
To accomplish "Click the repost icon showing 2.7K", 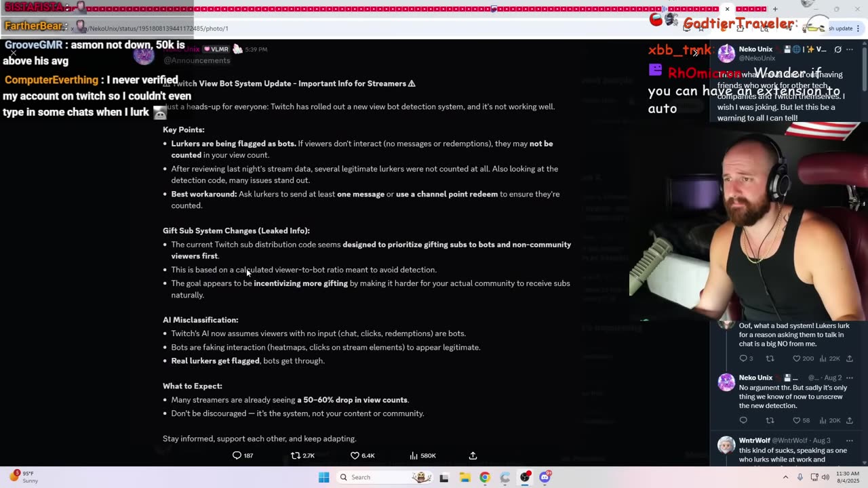I will click(x=295, y=455).
